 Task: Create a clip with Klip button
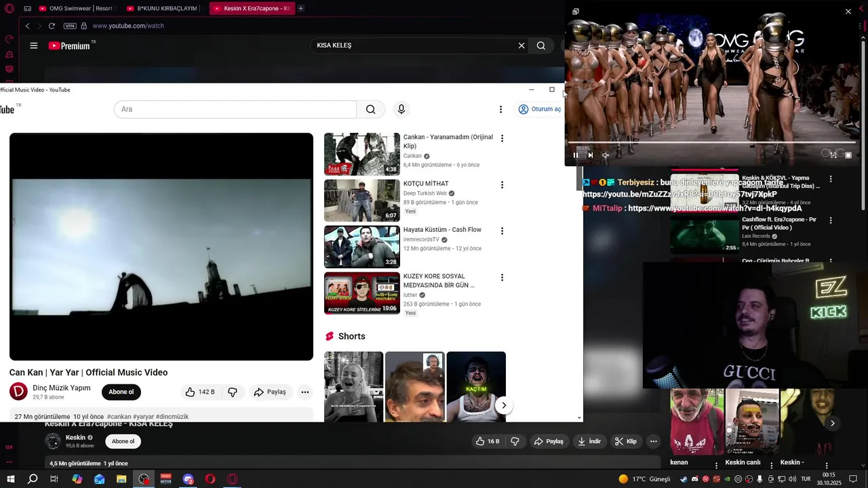[x=625, y=441]
